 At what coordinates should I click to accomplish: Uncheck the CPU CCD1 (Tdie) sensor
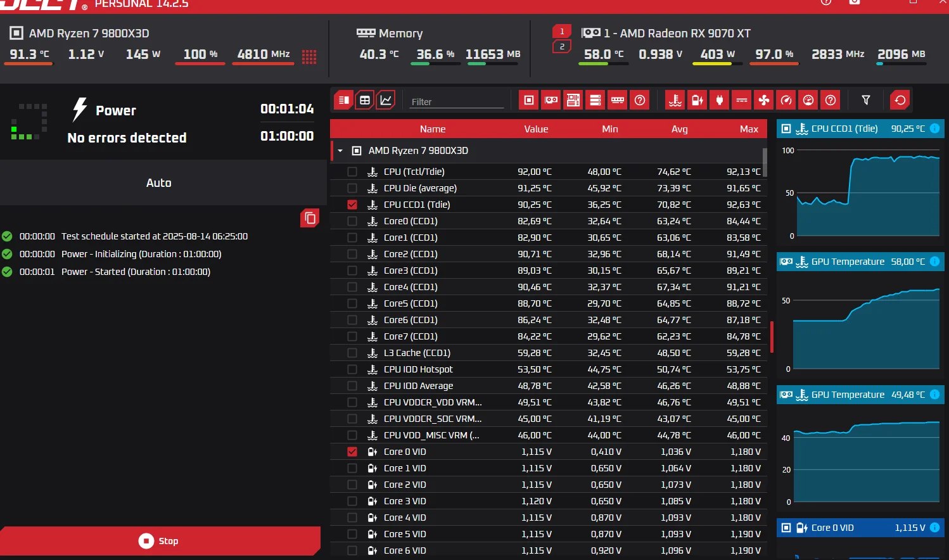(352, 205)
